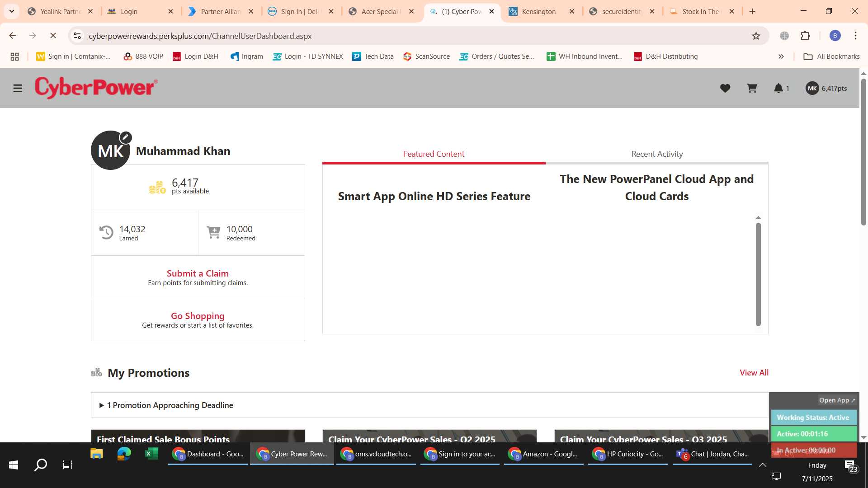Image resolution: width=868 pixels, height=488 pixels.
Task: Show hidden system tray icons
Action: 763,465
